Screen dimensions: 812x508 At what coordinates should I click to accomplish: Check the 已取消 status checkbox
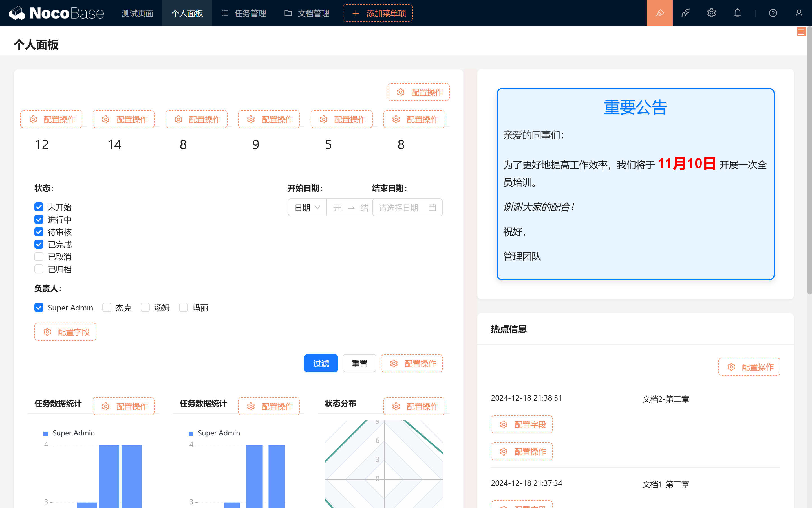point(39,257)
